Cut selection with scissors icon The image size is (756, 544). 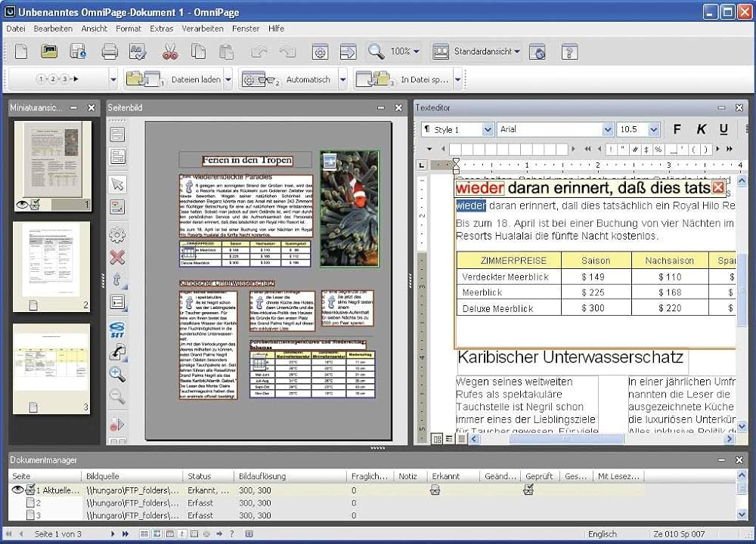(x=169, y=51)
